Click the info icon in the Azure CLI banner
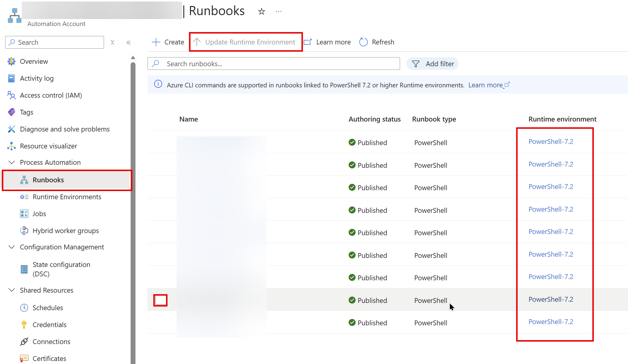 tap(158, 84)
